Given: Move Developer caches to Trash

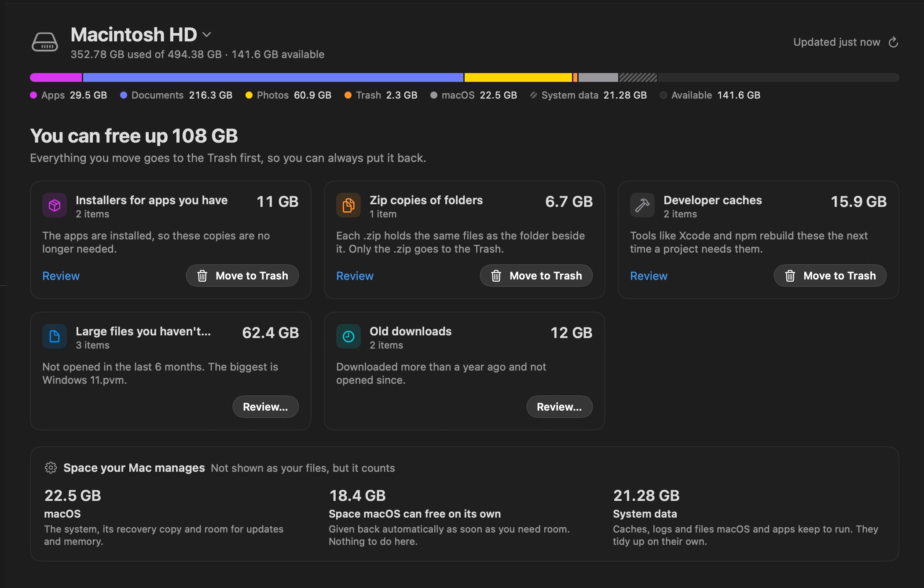Looking at the screenshot, I should [830, 276].
